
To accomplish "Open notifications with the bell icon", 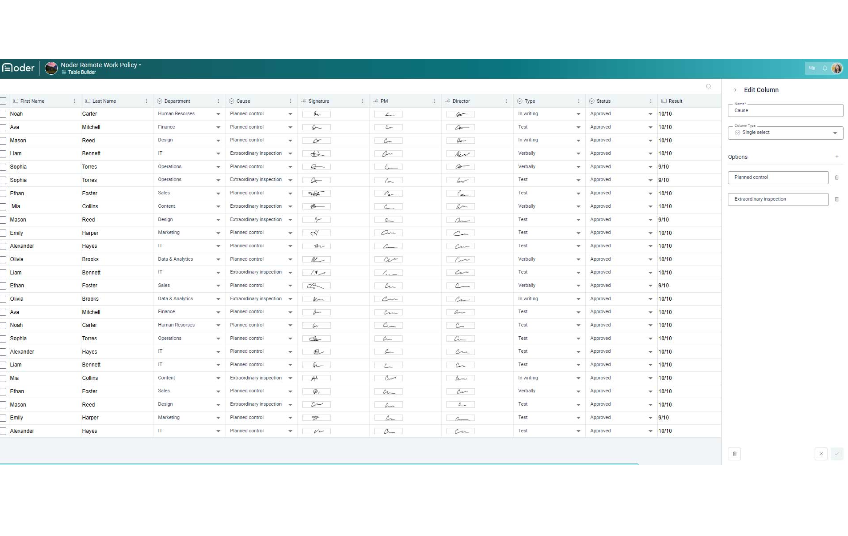I will point(825,68).
